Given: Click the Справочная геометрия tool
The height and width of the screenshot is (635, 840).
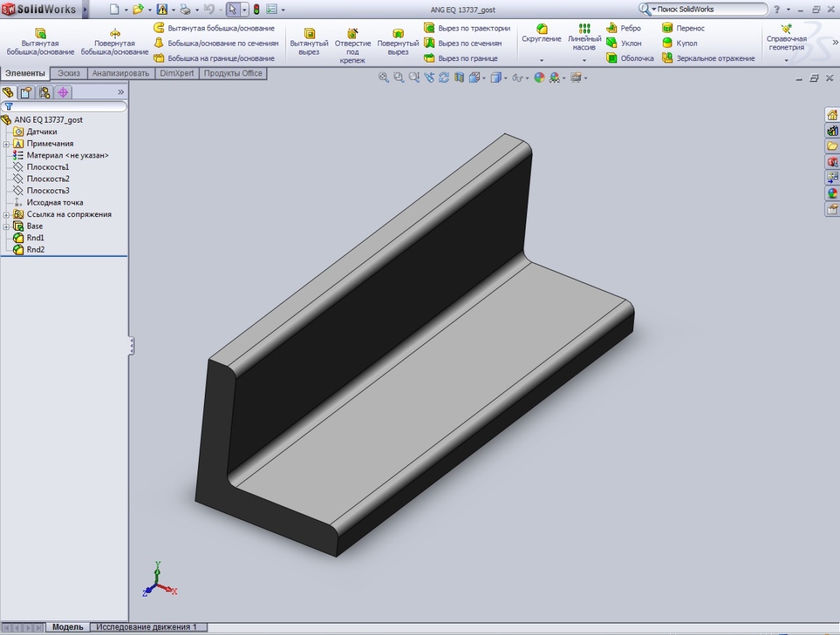Looking at the screenshot, I should coord(786,38).
